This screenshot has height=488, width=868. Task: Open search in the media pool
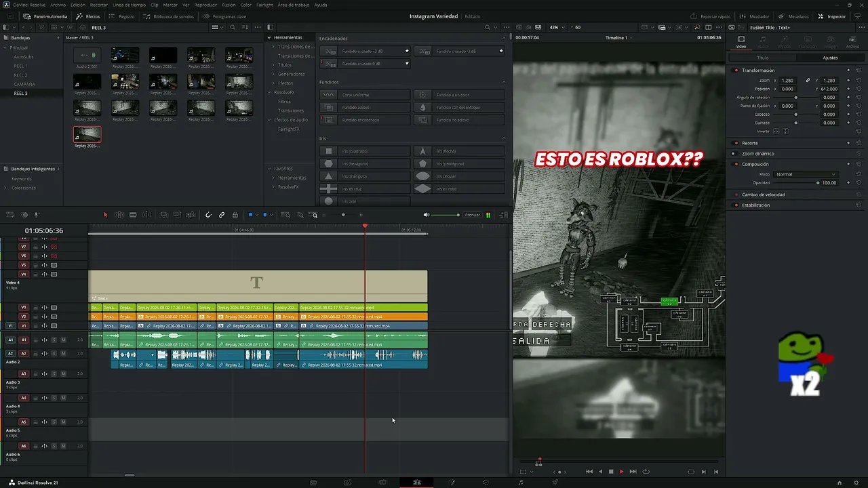click(233, 28)
